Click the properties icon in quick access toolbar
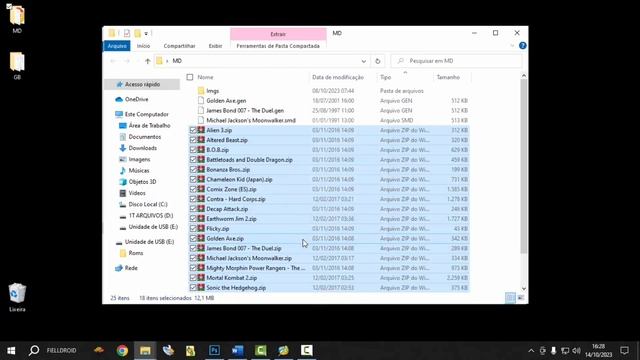The width and height of the screenshot is (640, 360). 127,33
